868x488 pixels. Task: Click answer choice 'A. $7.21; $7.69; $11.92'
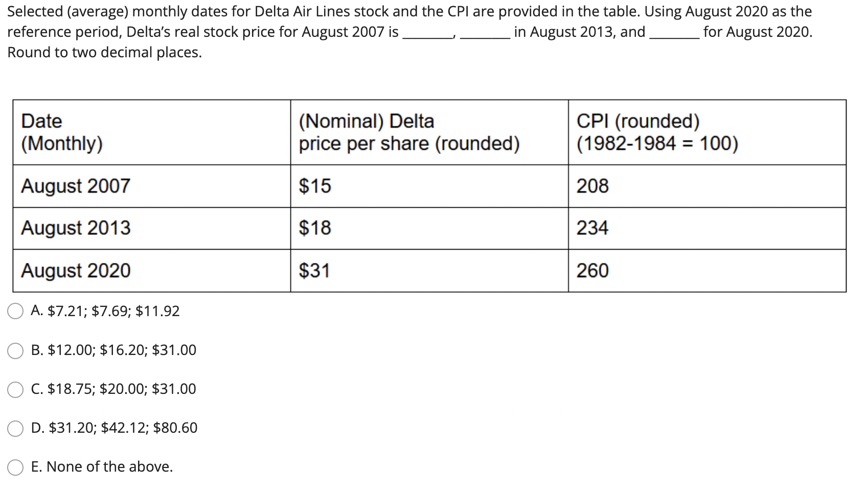pyautogui.click(x=105, y=310)
